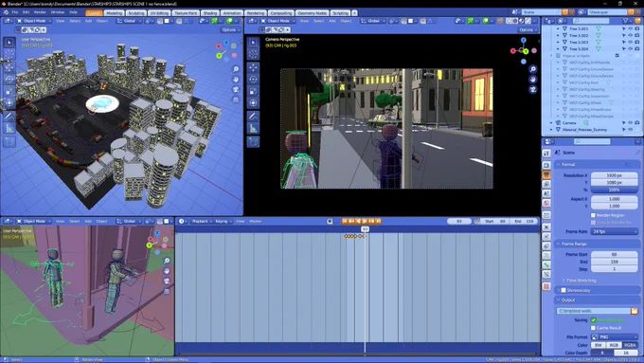Click the Frame Start 60 field
Image resolution: width=644 pixels, height=363 pixels.
pos(615,254)
